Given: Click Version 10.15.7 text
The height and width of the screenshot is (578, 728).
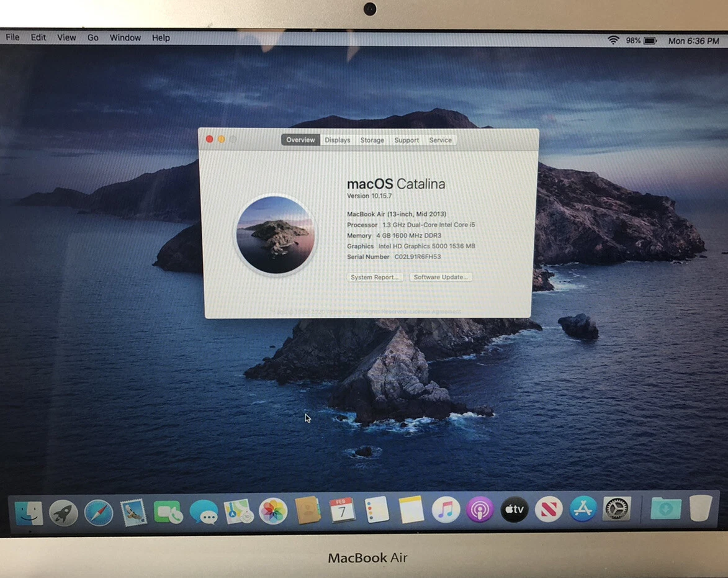Looking at the screenshot, I should (369, 196).
